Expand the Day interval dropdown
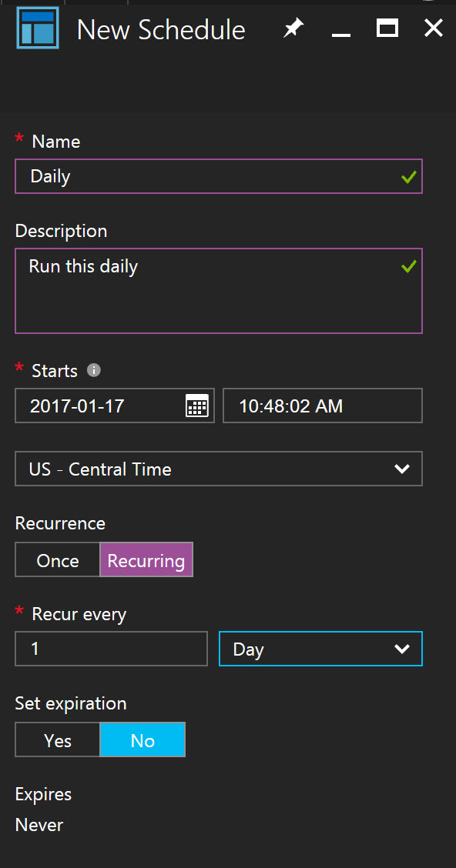Viewport: 456px width, 868px height. pos(320,648)
